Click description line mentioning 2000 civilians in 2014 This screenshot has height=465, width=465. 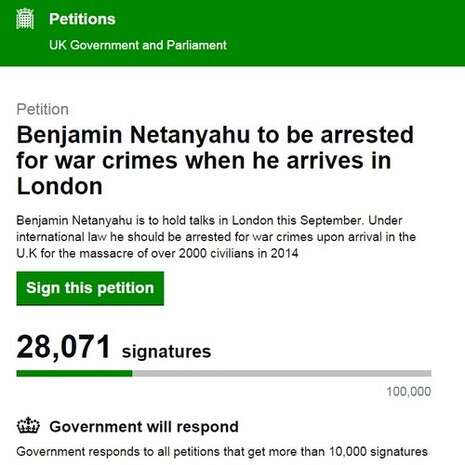point(157,253)
